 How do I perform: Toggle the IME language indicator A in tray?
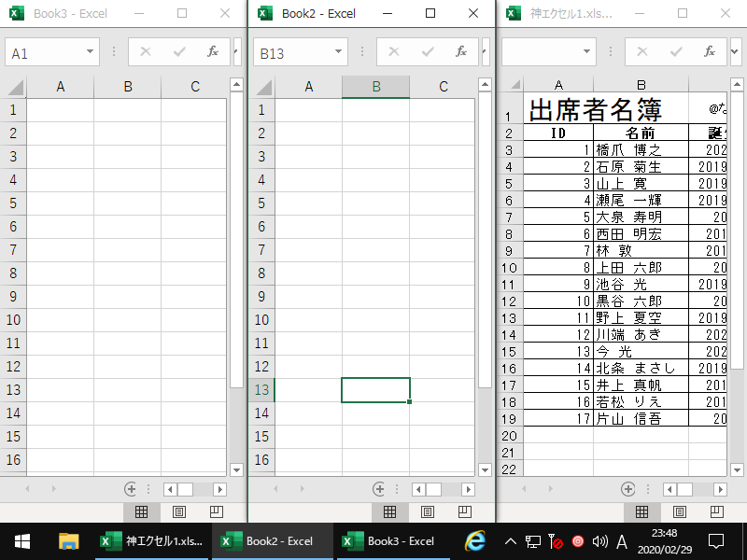[x=621, y=541]
